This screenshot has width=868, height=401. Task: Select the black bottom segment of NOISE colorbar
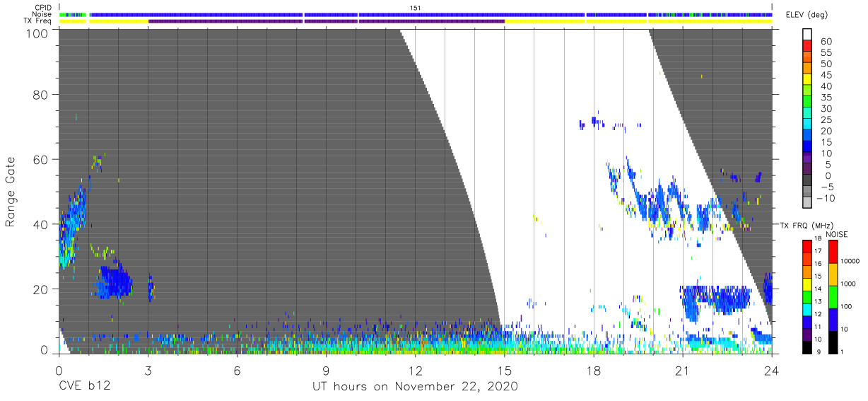tap(834, 342)
